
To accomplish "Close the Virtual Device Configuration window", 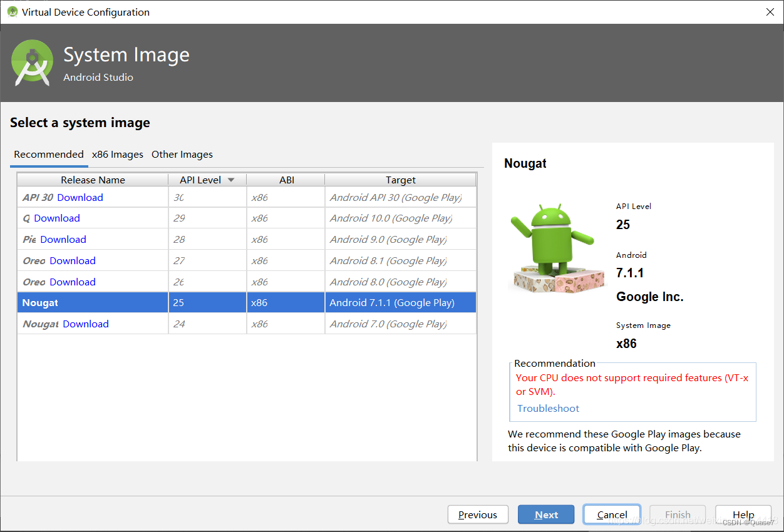I will pos(770,12).
